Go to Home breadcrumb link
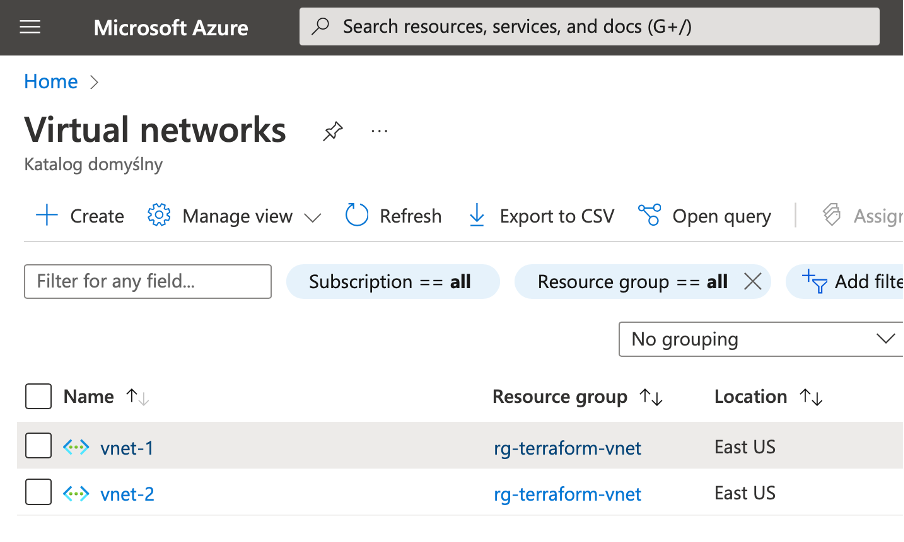 coord(51,81)
